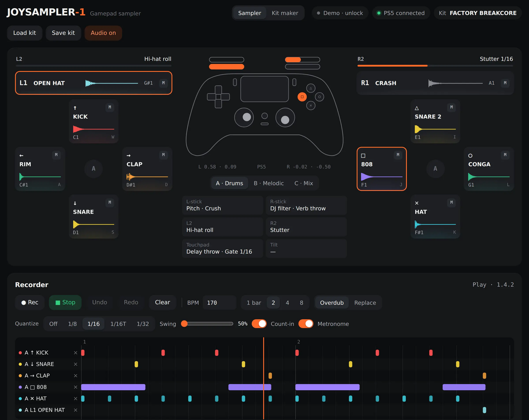Open the FACTORY BREAKCORE kit selector
Image resolution: width=529 pixels, height=420 pixels.
click(x=478, y=13)
